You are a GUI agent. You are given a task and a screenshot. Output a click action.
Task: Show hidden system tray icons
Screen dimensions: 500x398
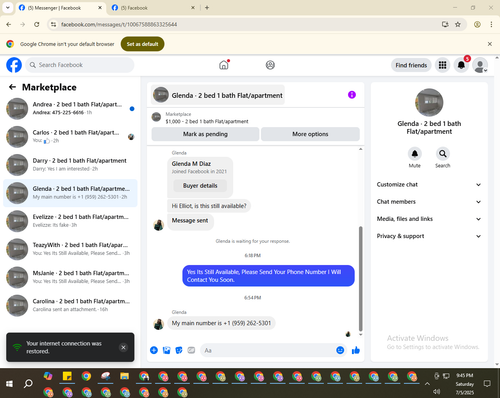coord(427,384)
